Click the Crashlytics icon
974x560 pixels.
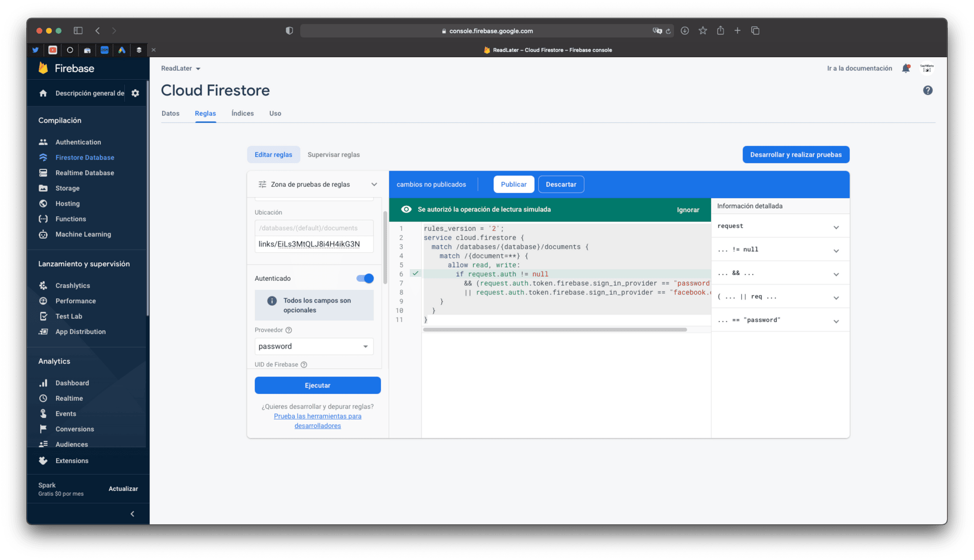click(43, 285)
